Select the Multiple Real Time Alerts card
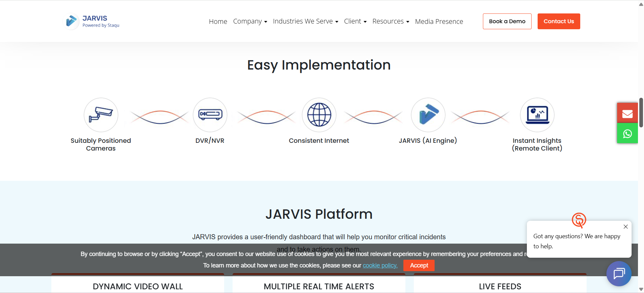Image resolution: width=644 pixels, height=293 pixels. point(319,283)
